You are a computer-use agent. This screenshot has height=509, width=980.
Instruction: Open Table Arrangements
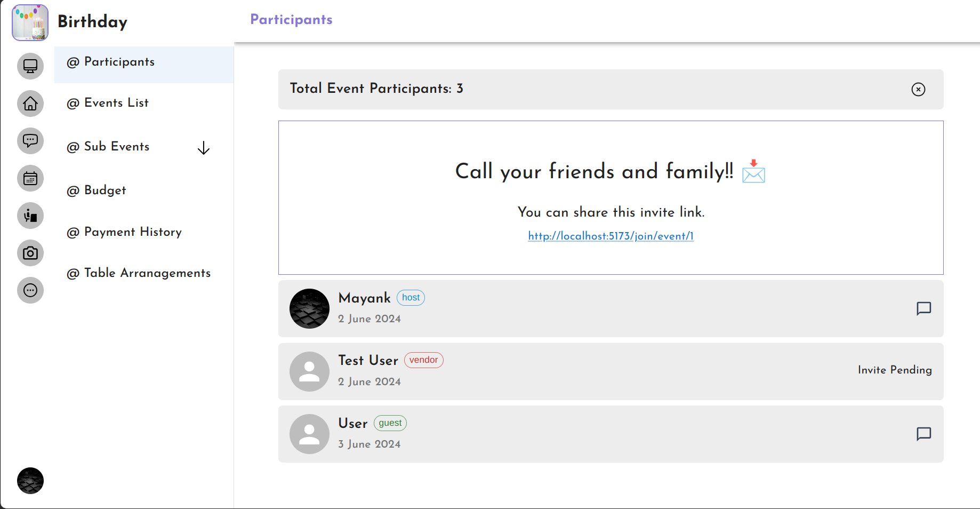(x=139, y=273)
